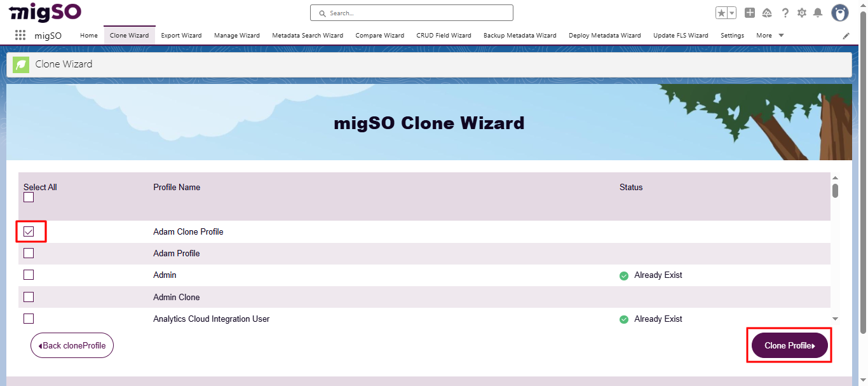Focus the global Search field
Screen dimensions: 868x386
point(411,13)
